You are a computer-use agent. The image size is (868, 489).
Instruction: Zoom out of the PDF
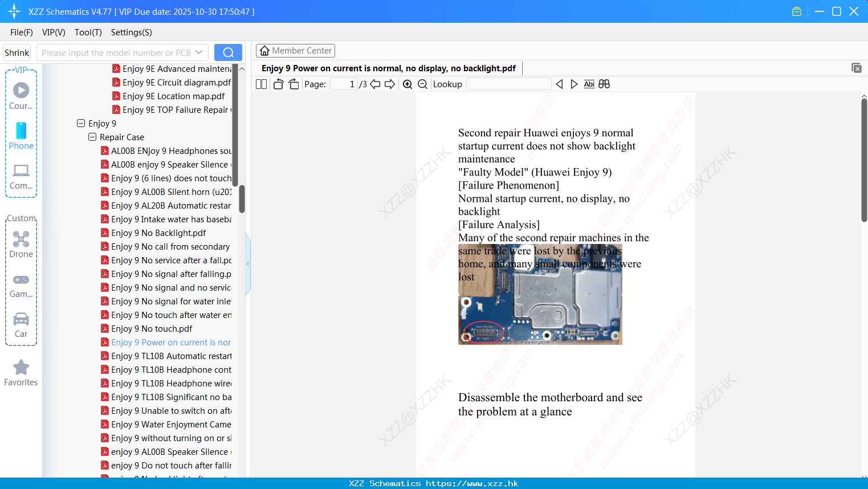tap(422, 84)
